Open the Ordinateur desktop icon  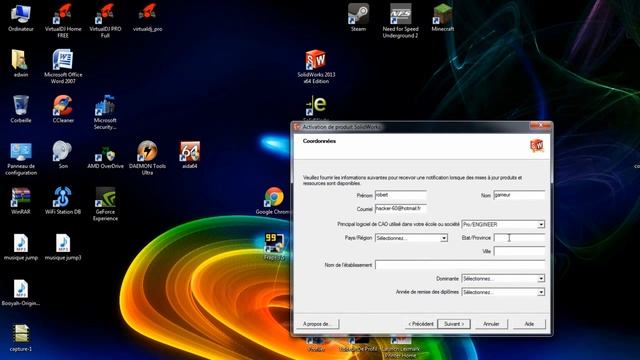[x=20, y=18]
